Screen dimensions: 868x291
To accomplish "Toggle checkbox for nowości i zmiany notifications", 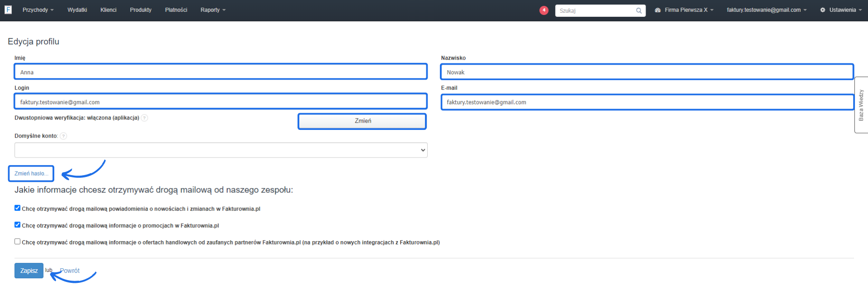I will coord(17,208).
